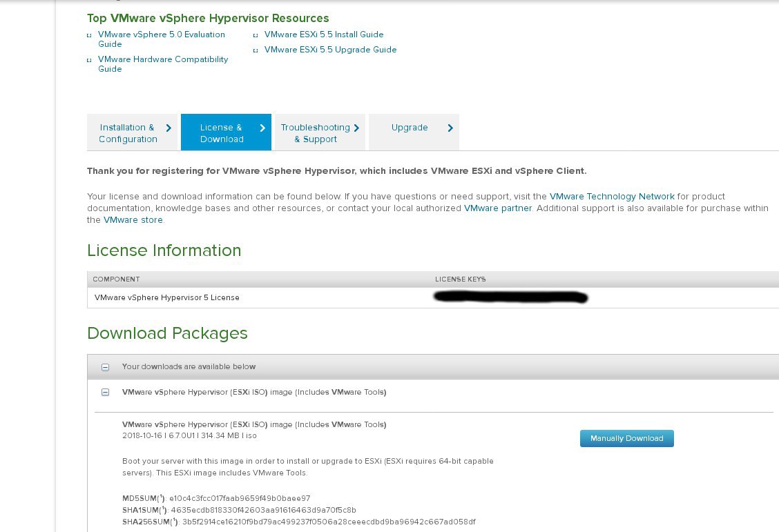Viewport: 779px width, 532px height.
Task: Open VMware vSphere 5.0 Evaluation Guide link
Action: 161,39
